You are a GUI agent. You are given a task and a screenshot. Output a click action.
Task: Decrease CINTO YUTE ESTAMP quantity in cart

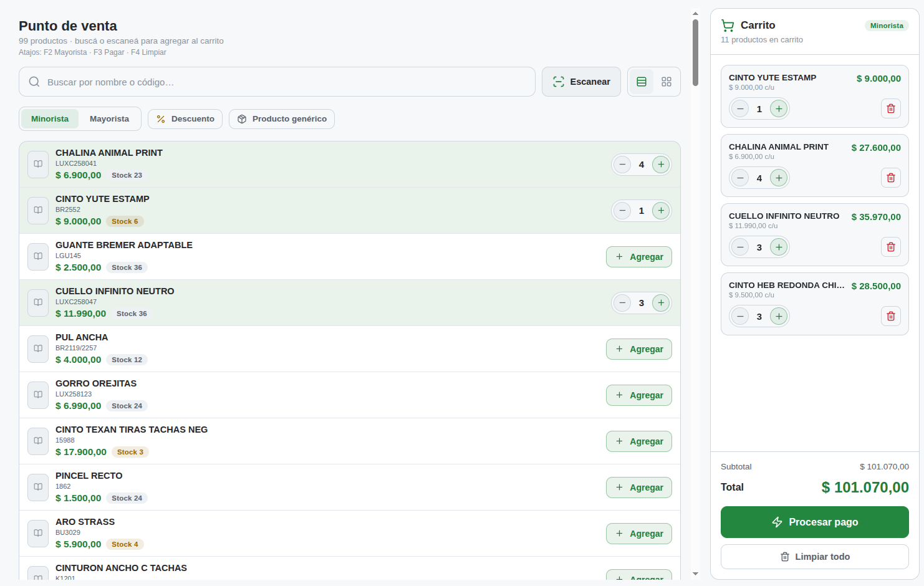click(739, 108)
